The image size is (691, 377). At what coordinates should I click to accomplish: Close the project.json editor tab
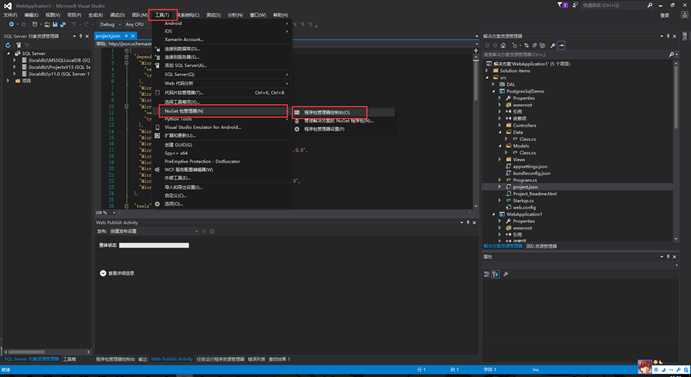(133, 36)
